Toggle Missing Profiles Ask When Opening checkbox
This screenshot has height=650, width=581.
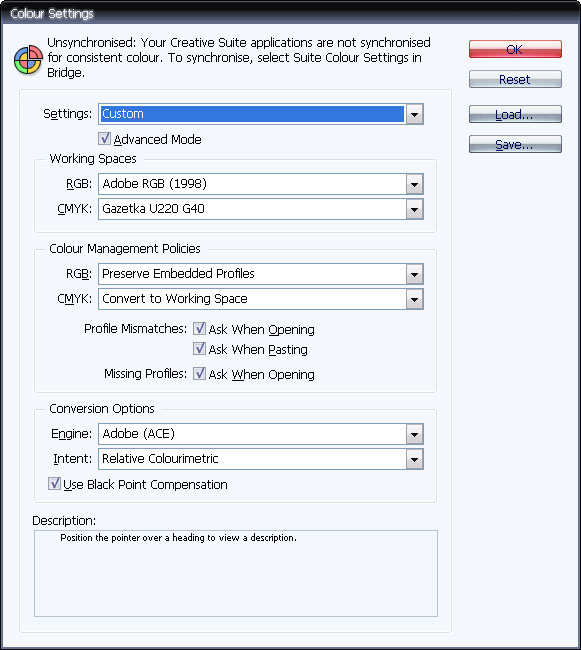(199, 374)
